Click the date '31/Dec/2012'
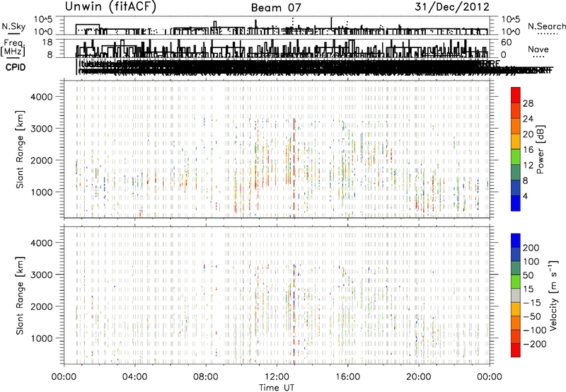The width and height of the screenshot is (566, 392). click(x=452, y=7)
